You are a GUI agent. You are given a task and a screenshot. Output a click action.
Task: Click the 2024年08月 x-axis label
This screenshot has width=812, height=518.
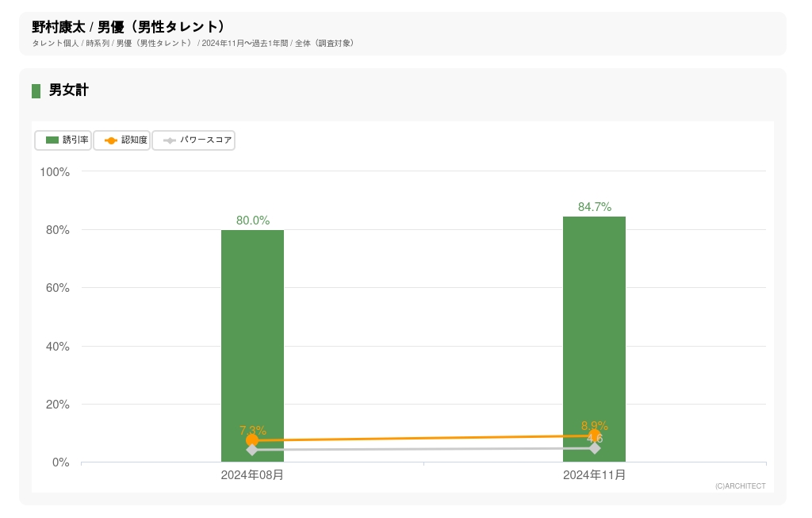pyautogui.click(x=252, y=475)
